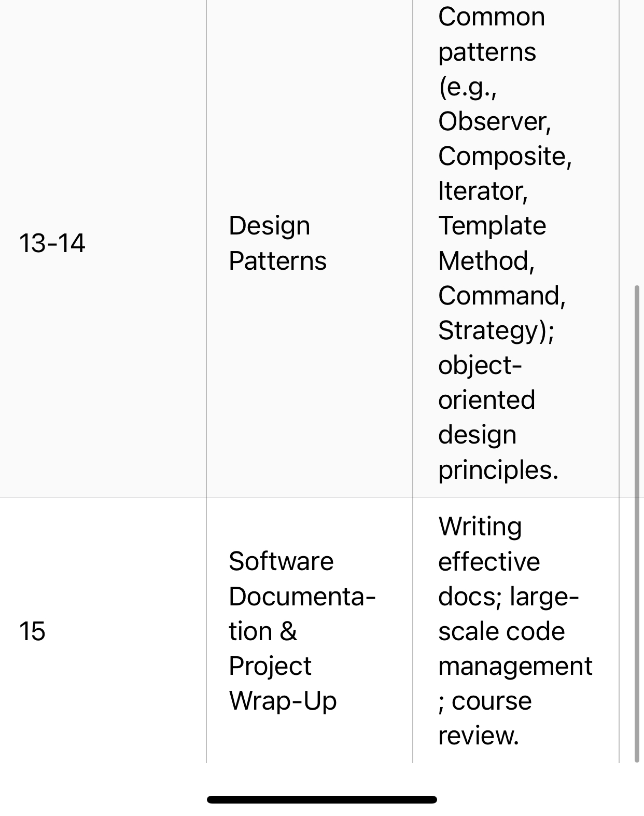The width and height of the screenshot is (644, 816).
Task: Click the word Observer
Action: 493,121
